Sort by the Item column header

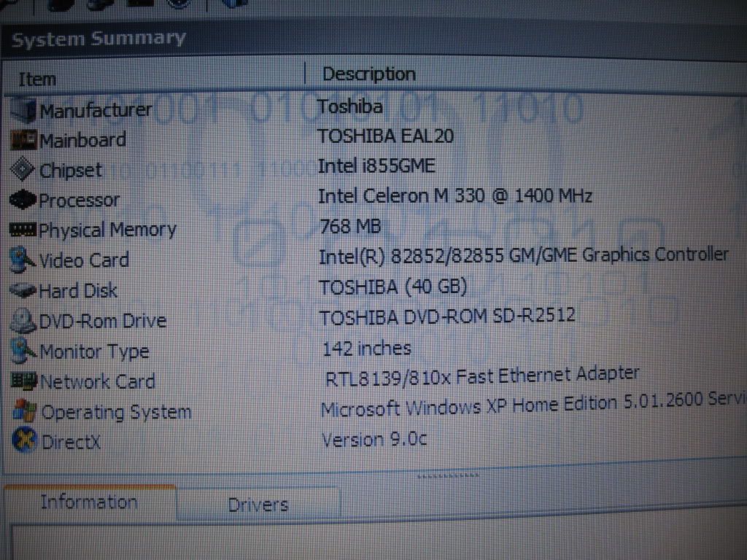tap(37, 79)
